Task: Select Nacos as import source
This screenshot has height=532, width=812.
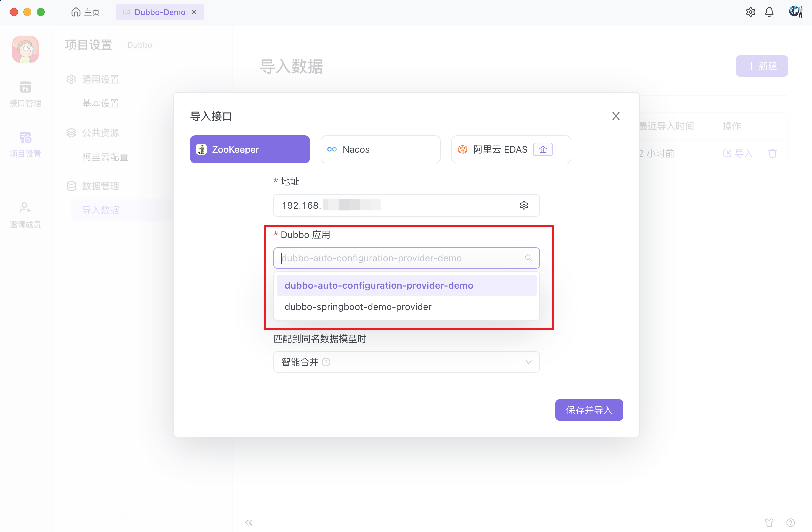Action: pos(380,149)
